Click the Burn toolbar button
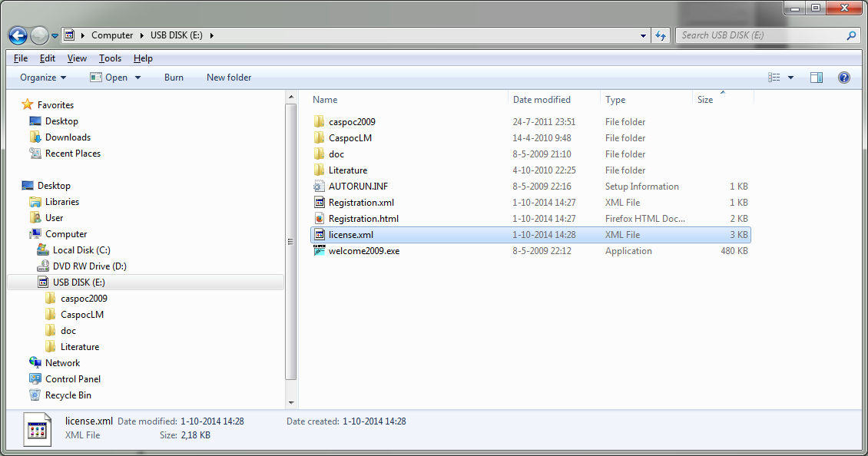The image size is (868, 456). 174,78
